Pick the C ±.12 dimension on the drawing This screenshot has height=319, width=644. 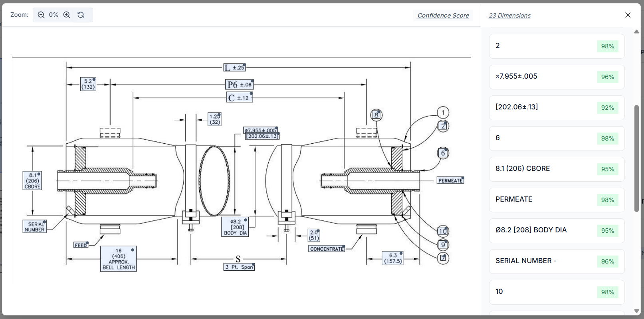240,97
